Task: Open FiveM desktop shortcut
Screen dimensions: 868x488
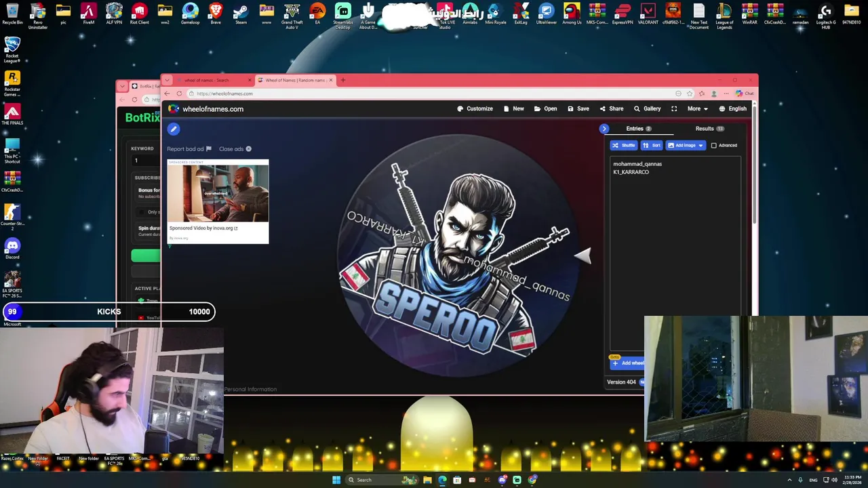Action: 88,14
